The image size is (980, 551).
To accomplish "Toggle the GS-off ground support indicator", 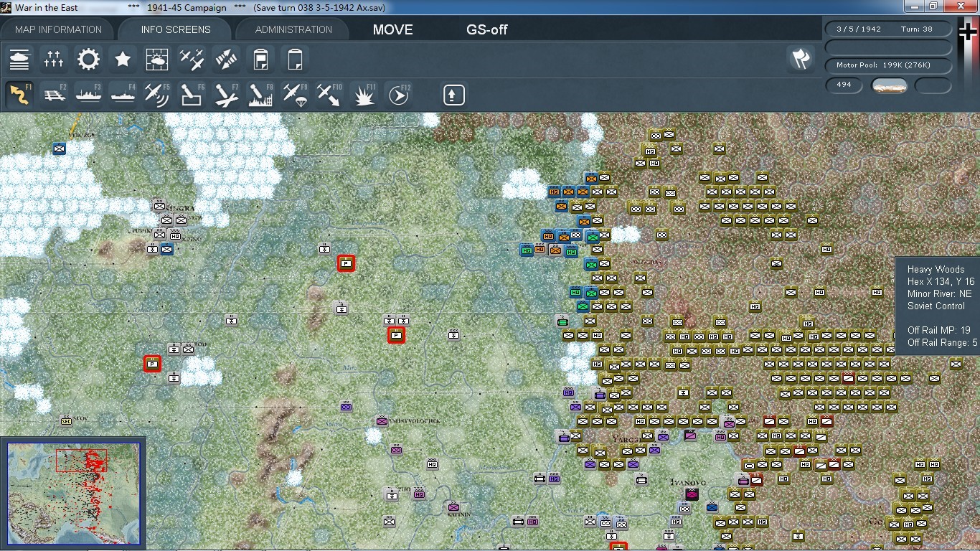I will point(487,29).
